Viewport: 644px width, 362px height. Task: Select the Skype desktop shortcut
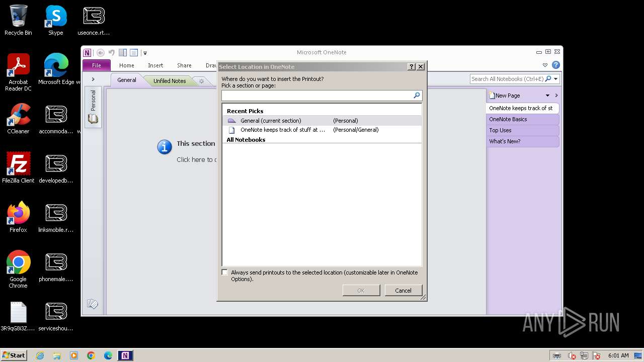point(56,21)
